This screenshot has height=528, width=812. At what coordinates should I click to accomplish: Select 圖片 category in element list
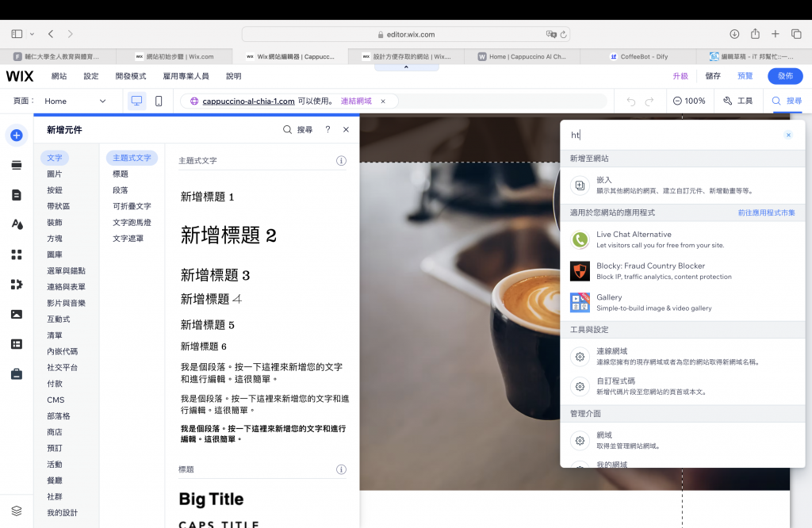[x=55, y=174]
